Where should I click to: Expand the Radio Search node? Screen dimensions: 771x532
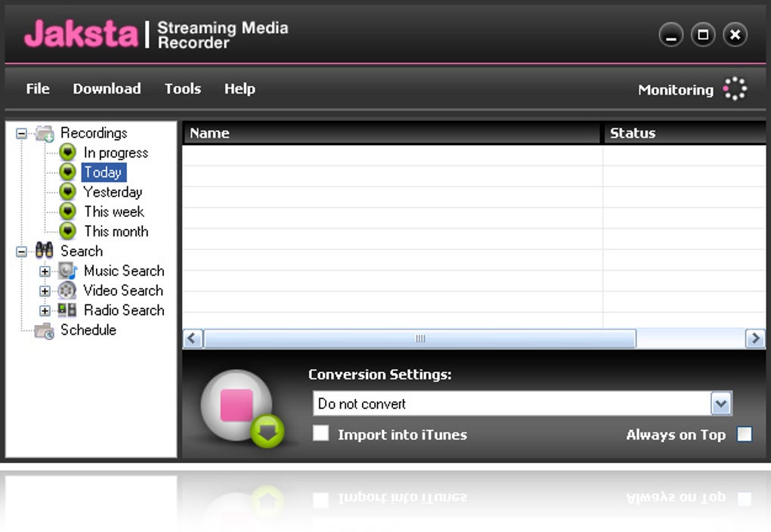45,311
